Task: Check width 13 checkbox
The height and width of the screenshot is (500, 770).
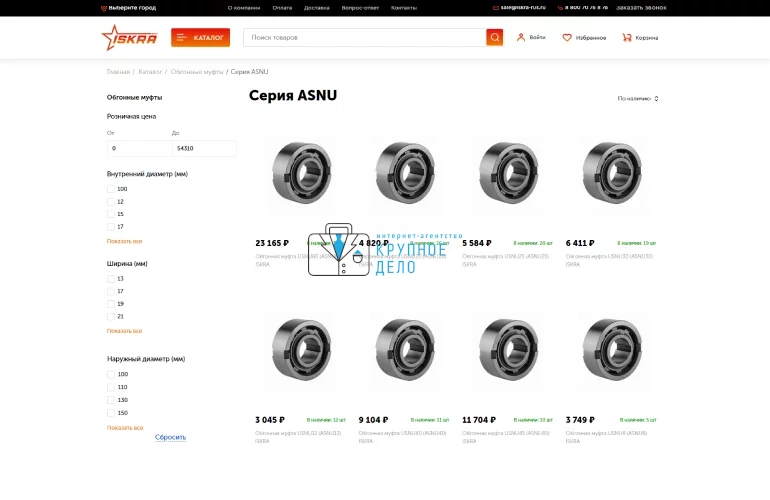Action: click(111, 279)
